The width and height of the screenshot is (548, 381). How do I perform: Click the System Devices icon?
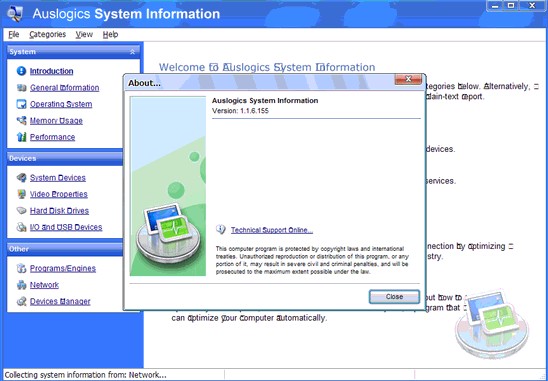21,178
